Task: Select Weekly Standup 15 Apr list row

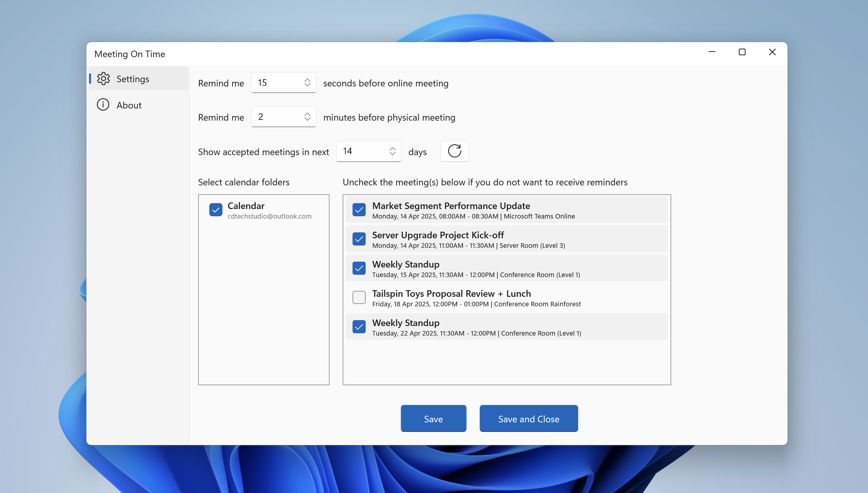Action: click(508, 268)
